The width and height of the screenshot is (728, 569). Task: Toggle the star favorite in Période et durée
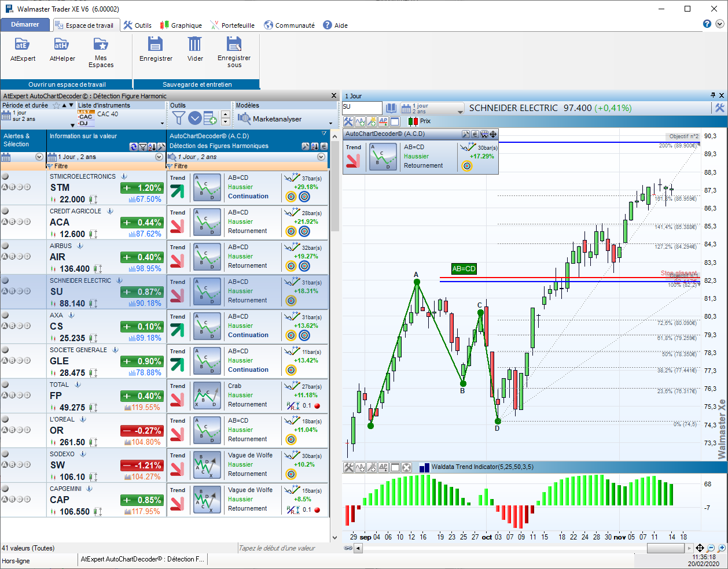coord(56,105)
